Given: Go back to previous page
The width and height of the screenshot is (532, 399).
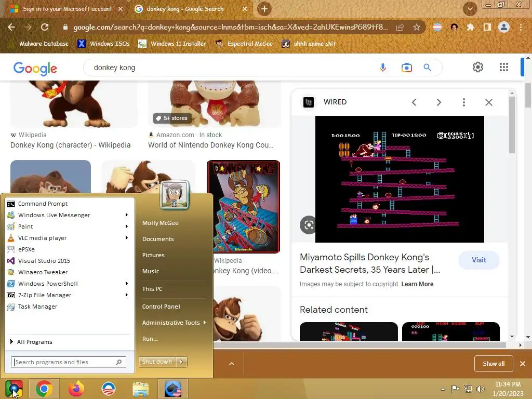Looking at the screenshot, I should click(11, 27).
